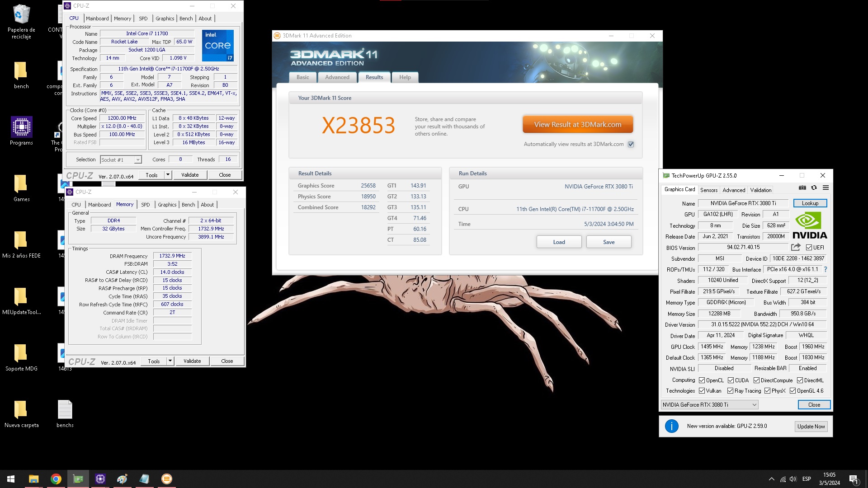868x488 pixels.
Task: Open the Programs desktop icon
Action: tap(21, 131)
